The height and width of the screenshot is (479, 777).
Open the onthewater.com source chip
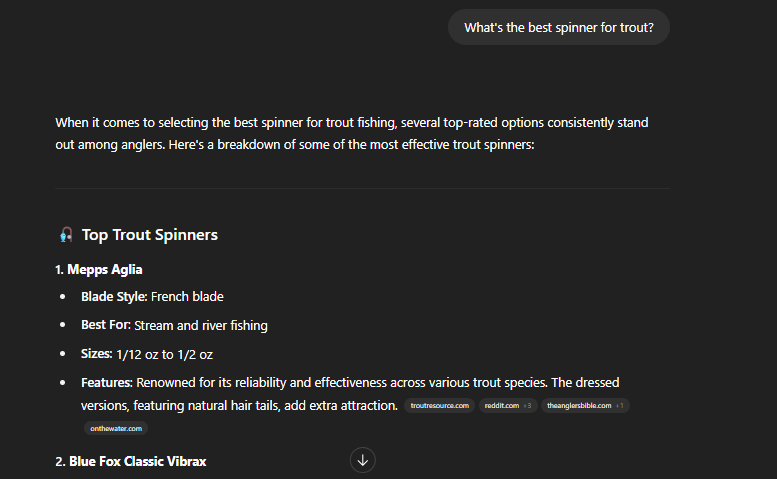(x=116, y=428)
